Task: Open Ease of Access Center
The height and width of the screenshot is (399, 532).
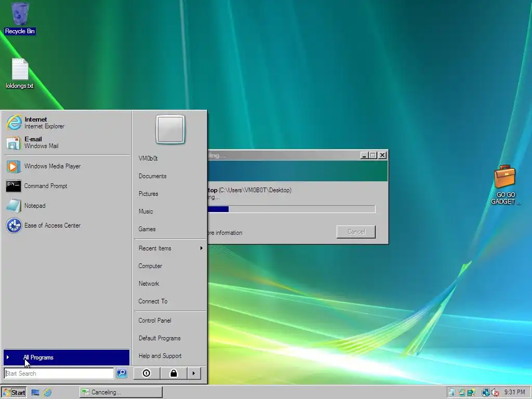Action: pyautogui.click(x=66, y=225)
